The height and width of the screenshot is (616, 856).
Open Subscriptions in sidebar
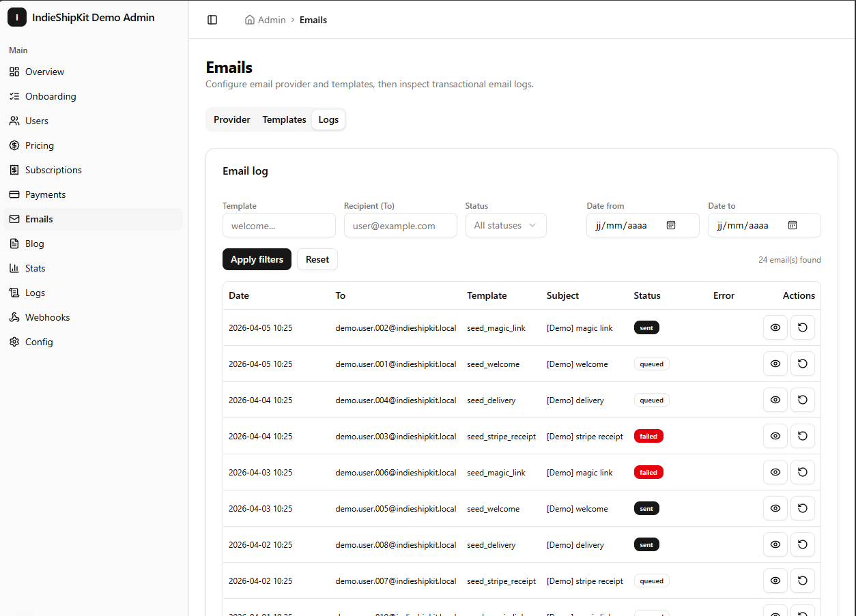point(91,170)
